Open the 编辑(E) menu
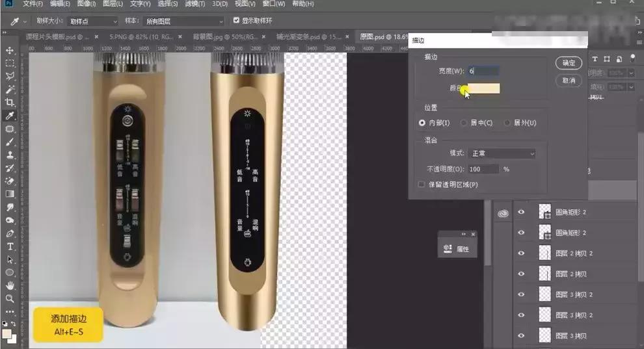The height and width of the screenshot is (349, 644). 60,4
